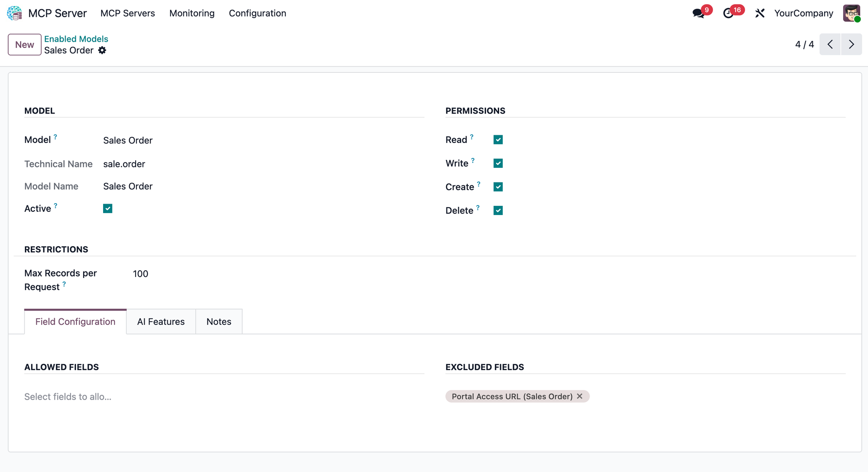Edit the Max Records per Request value
868x472 pixels.
coord(140,273)
